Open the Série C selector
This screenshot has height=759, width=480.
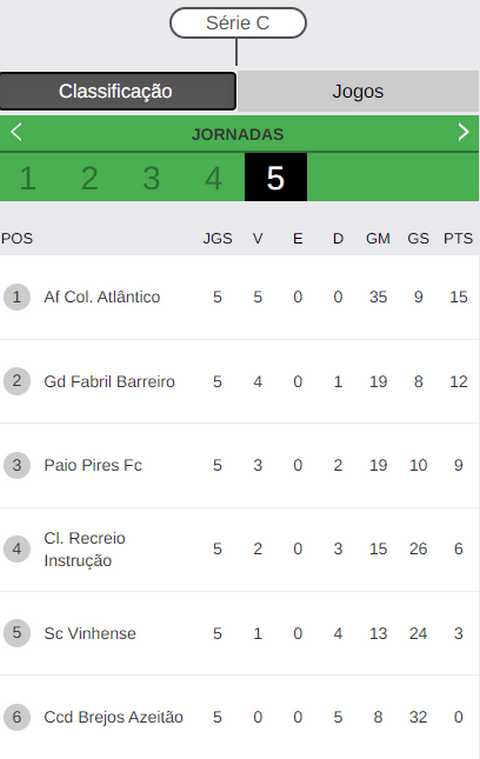click(238, 23)
